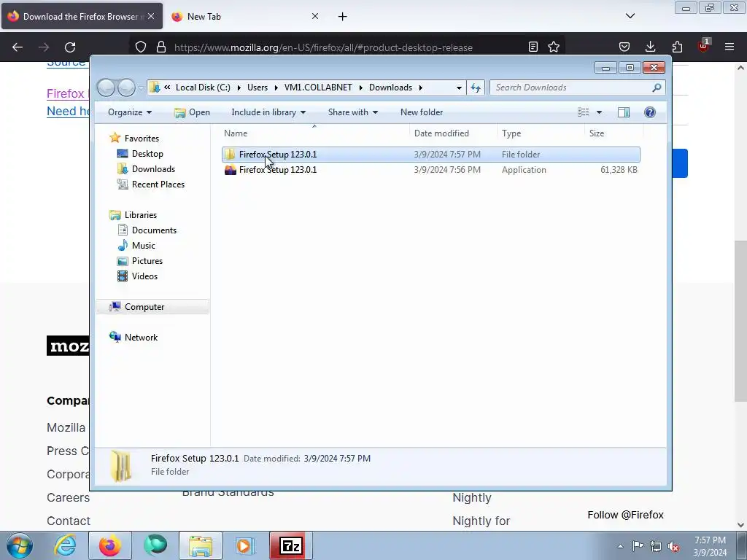Image resolution: width=747 pixels, height=560 pixels.
Task: Sort by Date modified column
Action: 454,133
